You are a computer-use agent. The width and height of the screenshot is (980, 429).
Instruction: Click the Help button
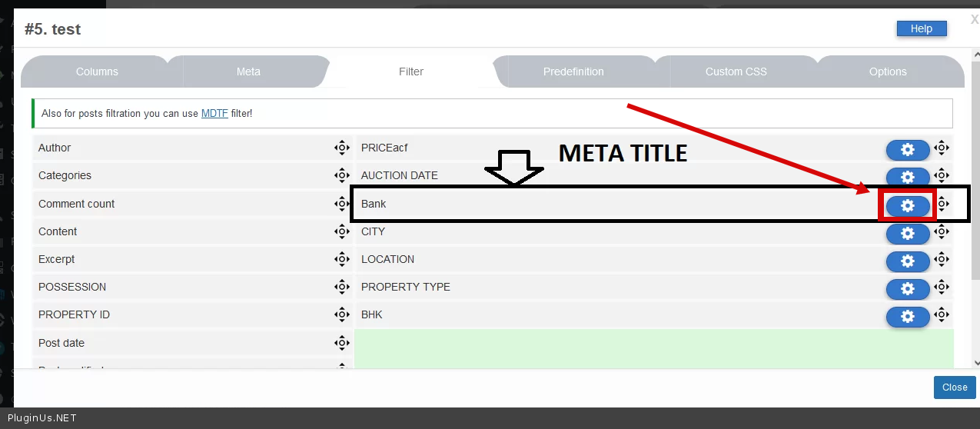tap(921, 28)
